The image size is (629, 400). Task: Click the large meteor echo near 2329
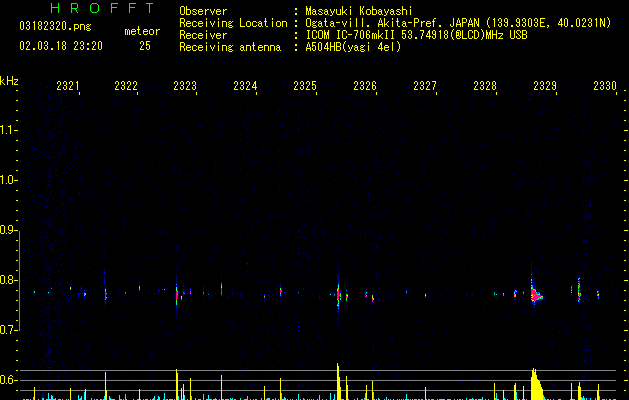536,296
